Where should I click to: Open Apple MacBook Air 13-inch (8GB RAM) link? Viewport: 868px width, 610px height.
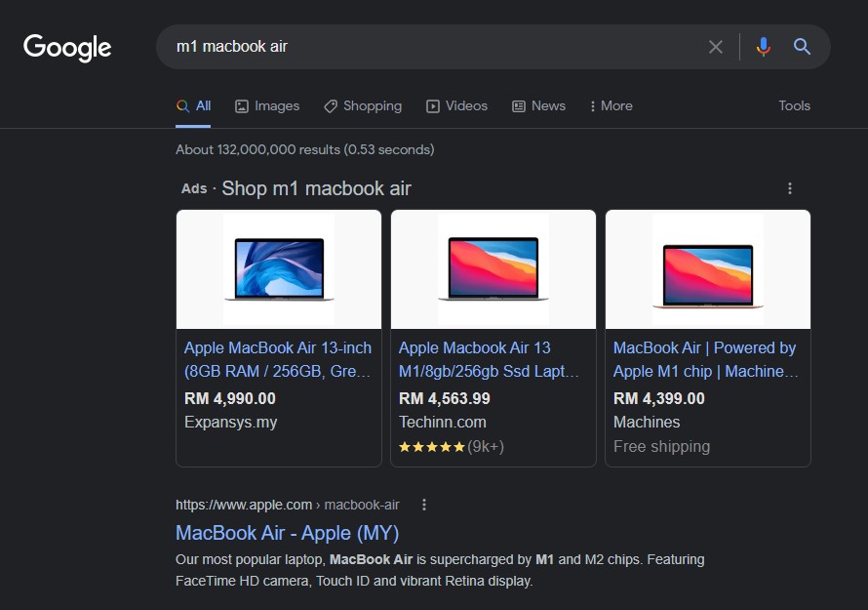pyautogui.click(x=278, y=359)
